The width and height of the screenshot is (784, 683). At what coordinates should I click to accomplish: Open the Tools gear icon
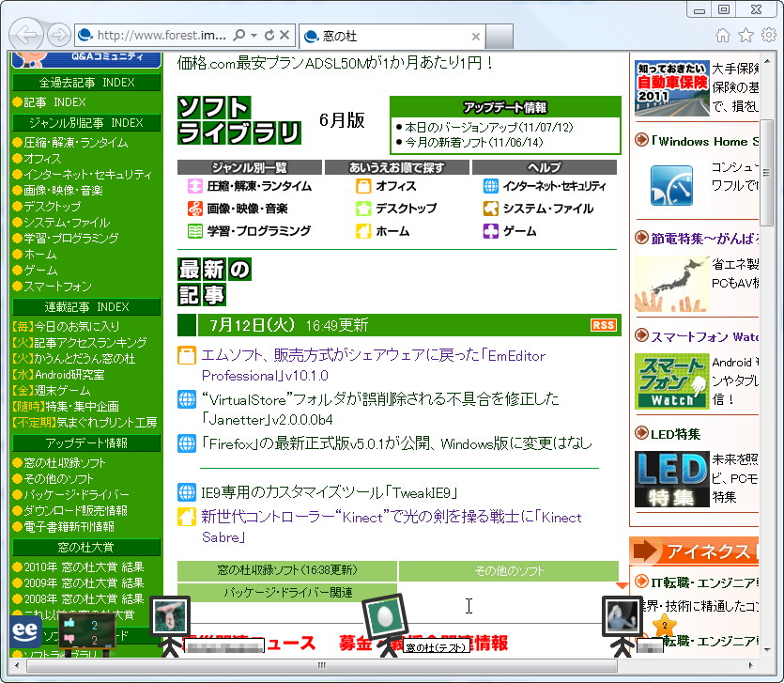click(x=768, y=35)
